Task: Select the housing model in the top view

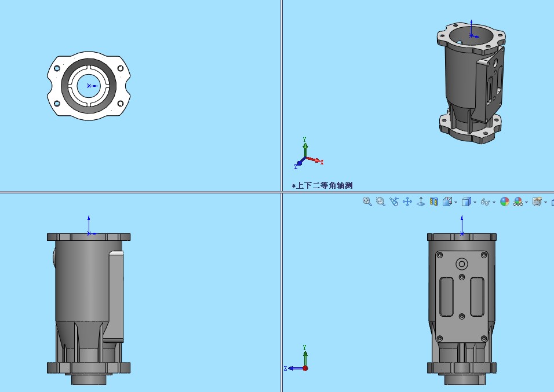Action: [89, 86]
